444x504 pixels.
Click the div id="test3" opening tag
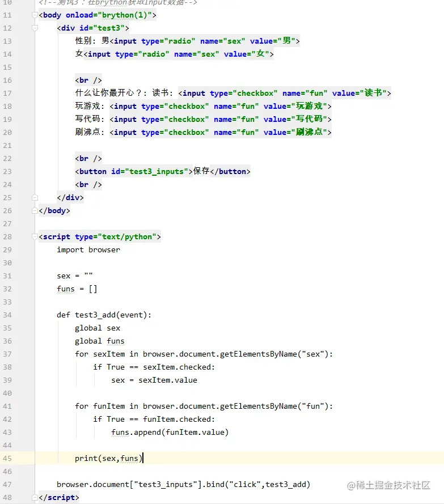93,28
